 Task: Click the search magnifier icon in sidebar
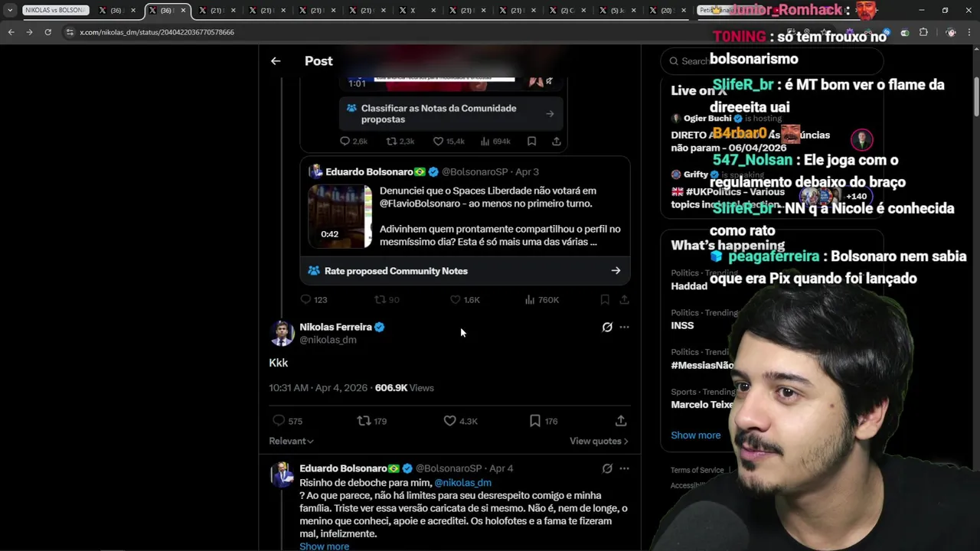click(x=674, y=61)
